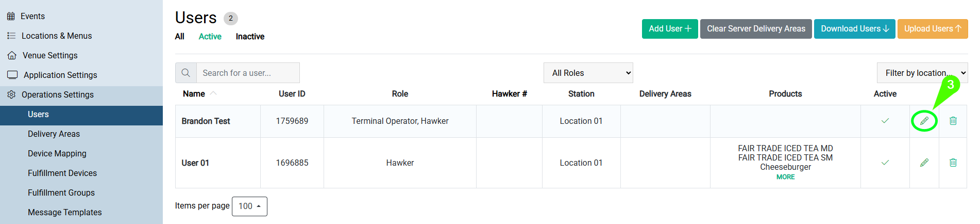Click the Events calendar icon
The height and width of the screenshot is (224, 980).
click(x=11, y=17)
